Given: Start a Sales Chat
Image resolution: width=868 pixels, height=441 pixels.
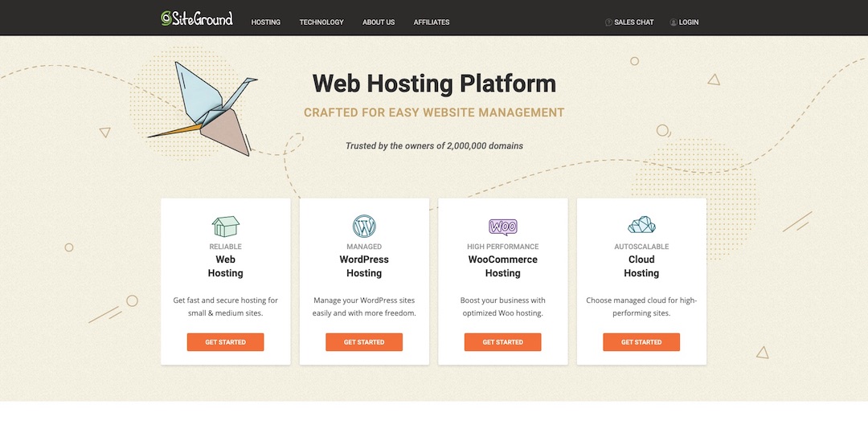Looking at the screenshot, I should tap(629, 22).
